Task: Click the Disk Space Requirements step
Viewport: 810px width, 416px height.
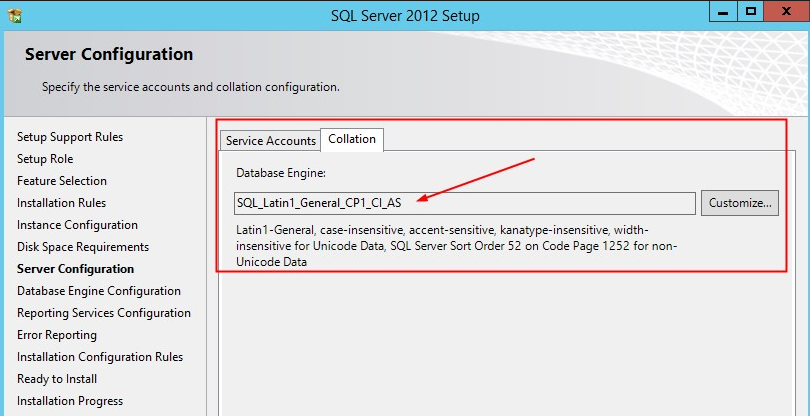Action: pyautogui.click(x=83, y=247)
